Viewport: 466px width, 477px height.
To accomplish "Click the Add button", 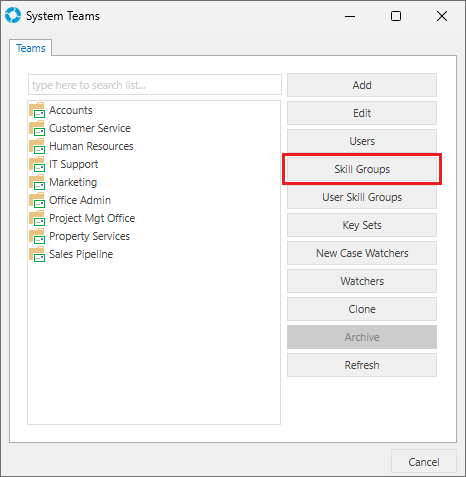I will click(362, 85).
